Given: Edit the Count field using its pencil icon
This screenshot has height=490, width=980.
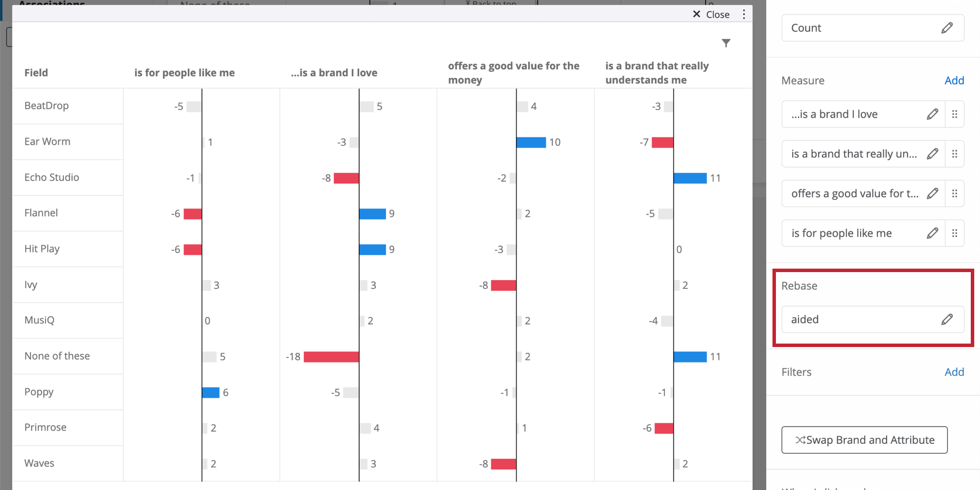Looking at the screenshot, I should pyautogui.click(x=948, y=28).
